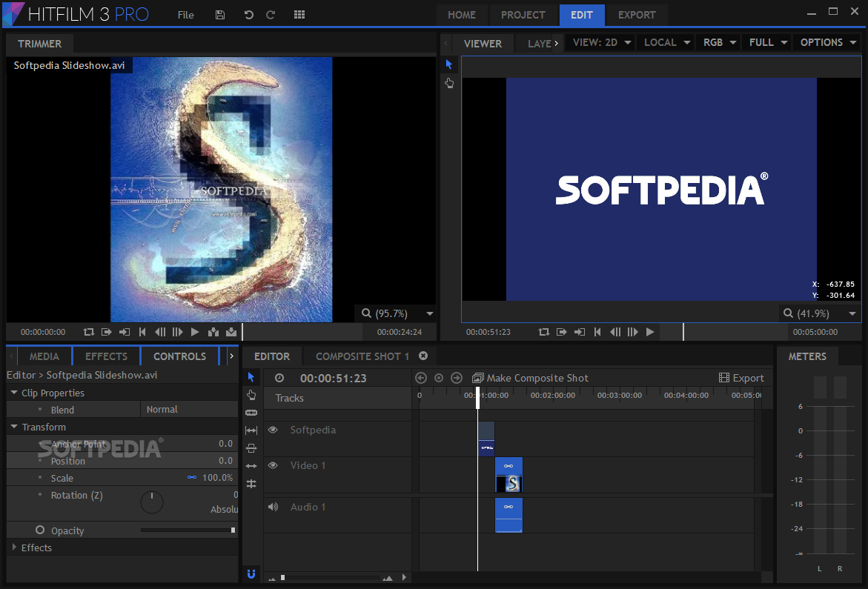Click the save project floppy icon
This screenshot has height=589, width=868.
219,15
